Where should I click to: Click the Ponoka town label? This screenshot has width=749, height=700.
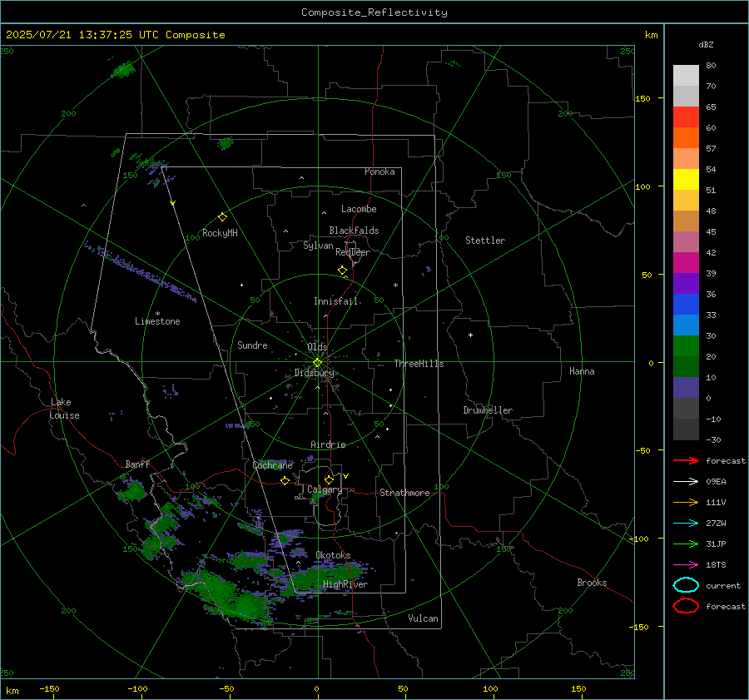click(379, 171)
